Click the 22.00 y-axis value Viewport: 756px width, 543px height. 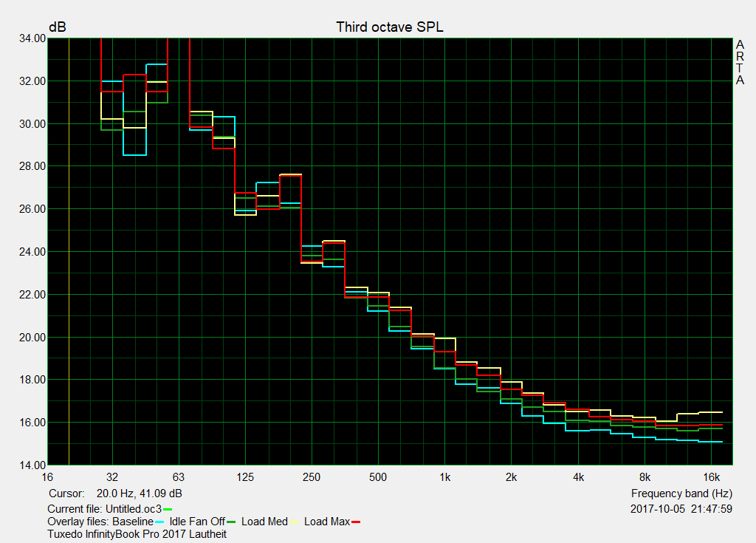32,295
